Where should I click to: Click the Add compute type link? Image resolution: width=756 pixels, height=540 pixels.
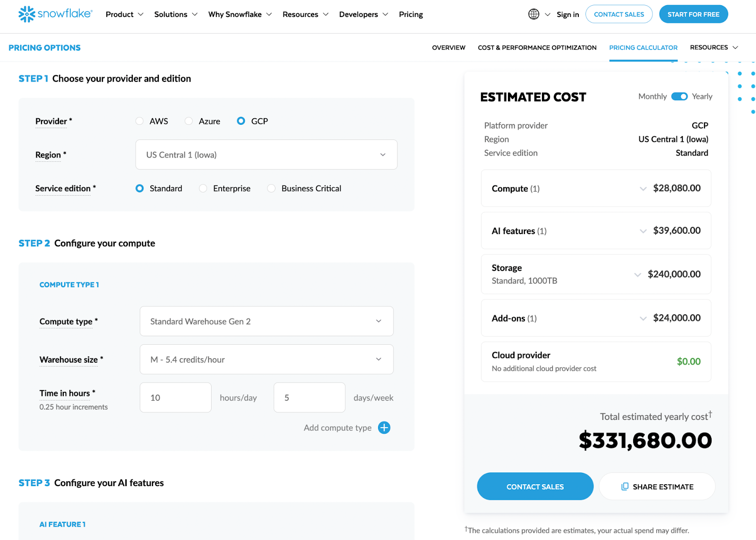tap(337, 427)
